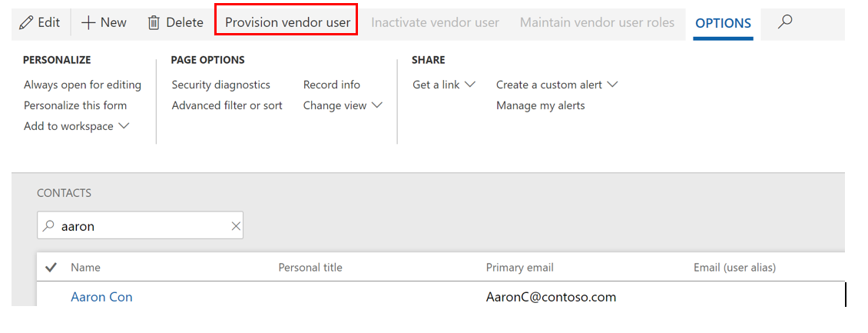Switch to the OPTIONS tab
Screen dimensions: 868x333
tap(723, 23)
